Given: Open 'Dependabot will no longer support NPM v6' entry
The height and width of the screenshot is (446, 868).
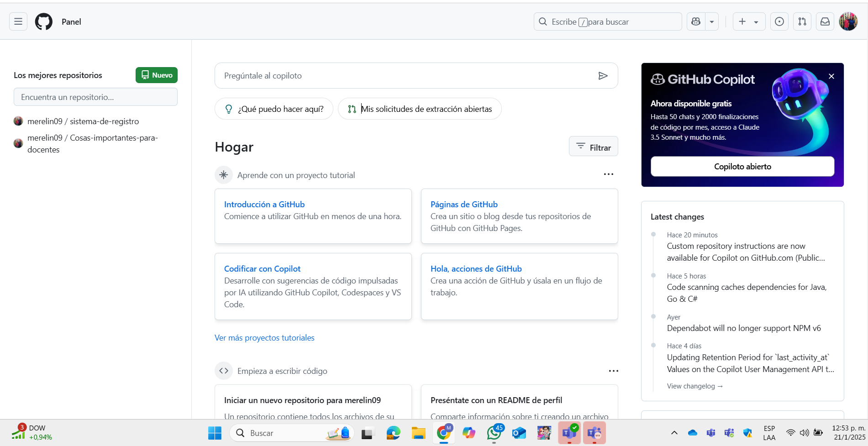Looking at the screenshot, I should coord(744,328).
